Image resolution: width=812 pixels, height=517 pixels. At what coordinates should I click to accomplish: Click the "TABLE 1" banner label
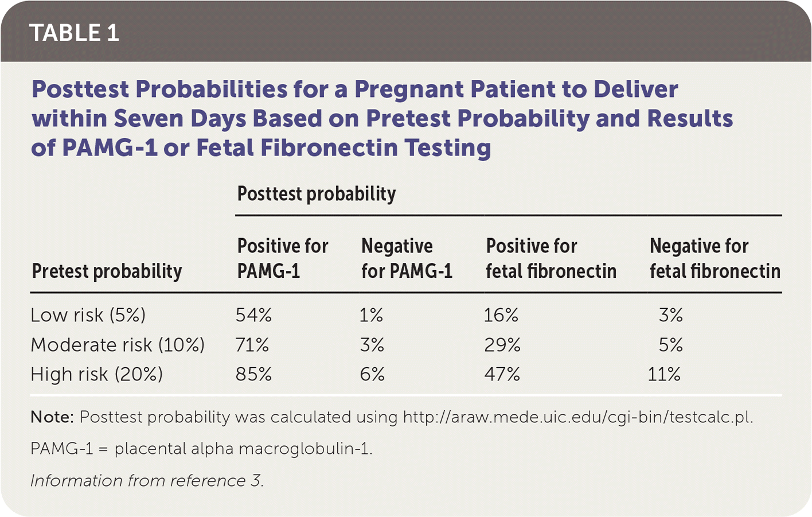[75, 33]
